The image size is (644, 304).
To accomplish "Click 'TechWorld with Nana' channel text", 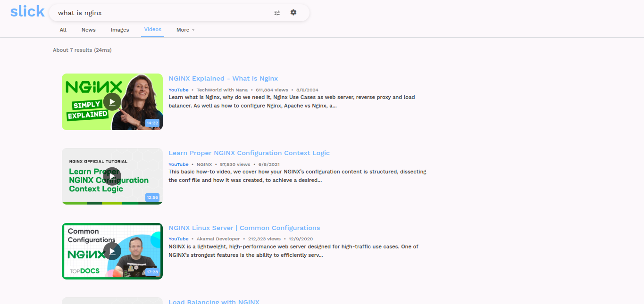I will pos(222,90).
